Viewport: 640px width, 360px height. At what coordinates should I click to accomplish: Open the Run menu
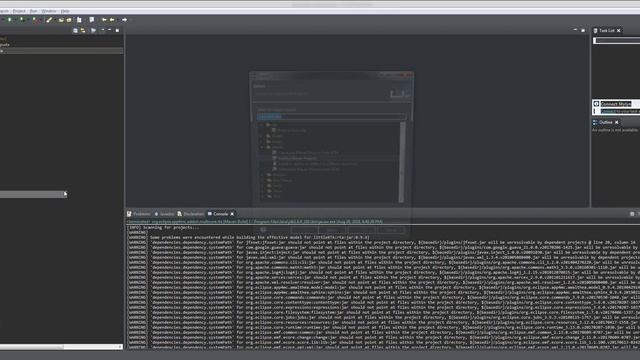tap(33, 11)
